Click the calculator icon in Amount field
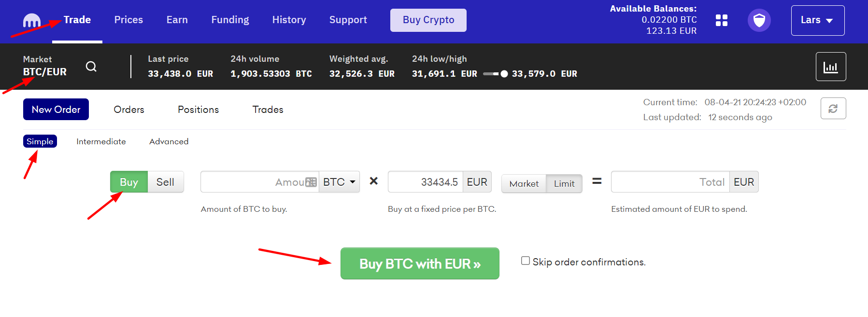The height and width of the screenshot is (317, 868). (x=312, y=182)
